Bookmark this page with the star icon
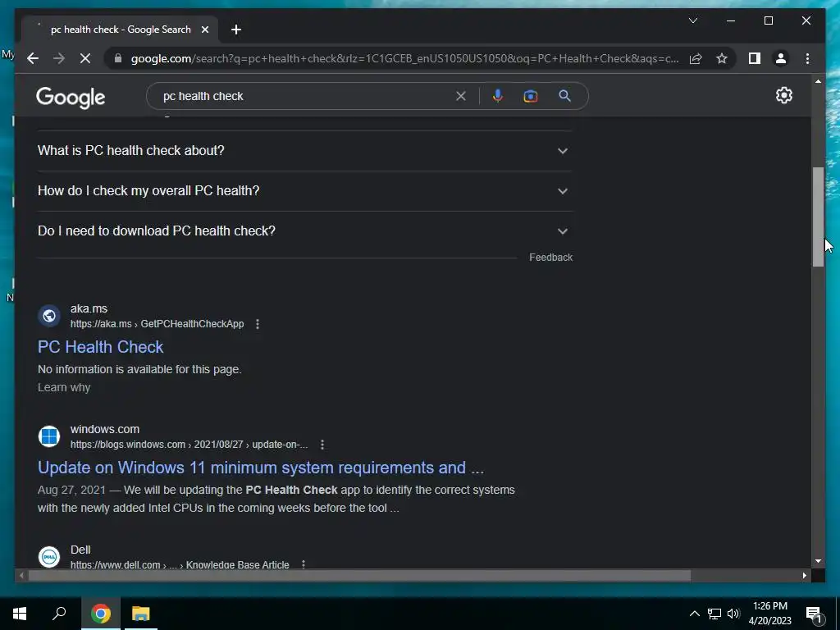The image size is (840, 630). pos(722,58)
